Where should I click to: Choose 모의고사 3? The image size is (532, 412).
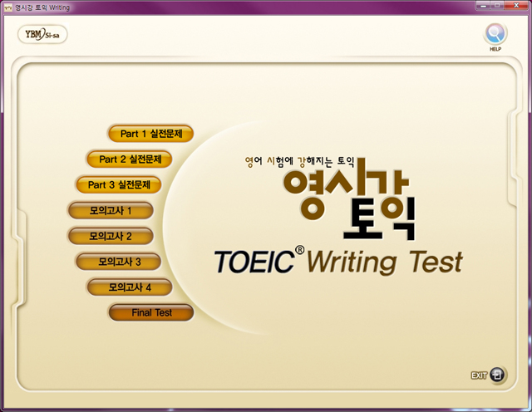click(x=119, y=262)
